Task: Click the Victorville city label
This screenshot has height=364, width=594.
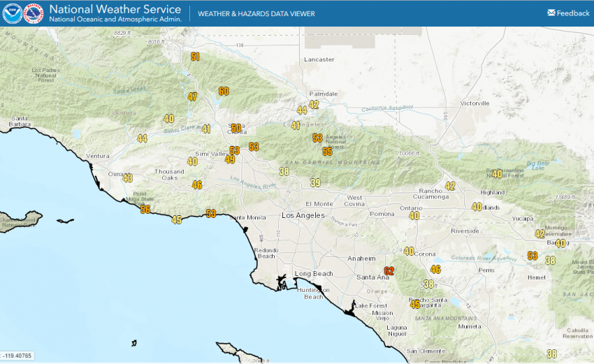Action: coord(475,103)
